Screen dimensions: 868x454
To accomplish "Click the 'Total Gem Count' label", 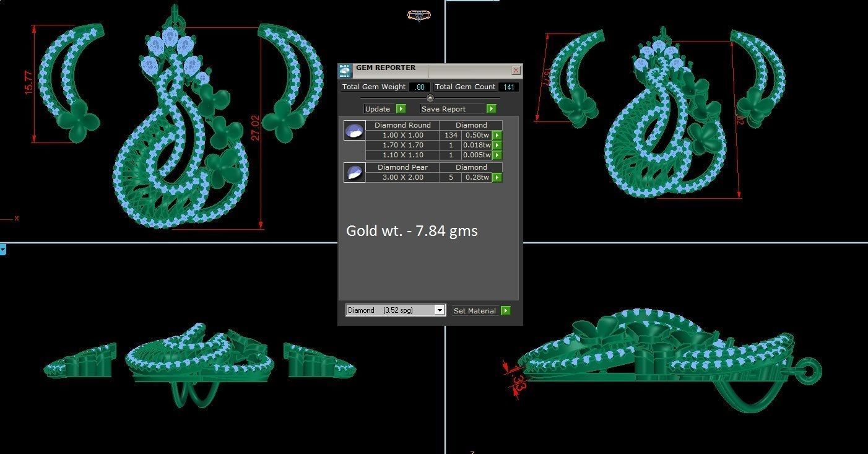I will coord(465,87).
